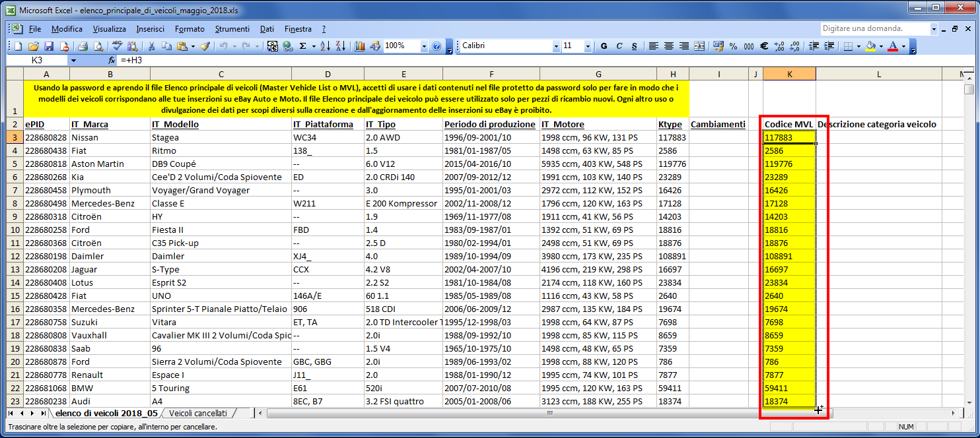
Task: Open the zoom percentage dropdown
Action: 424,46
